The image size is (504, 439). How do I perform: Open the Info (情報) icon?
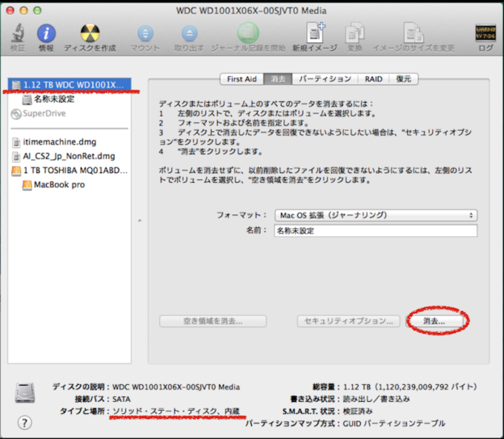point(46,33)
